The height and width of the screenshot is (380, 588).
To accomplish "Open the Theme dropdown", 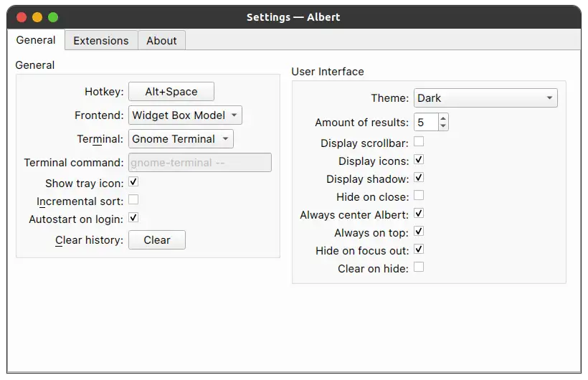I will (485, 98).
